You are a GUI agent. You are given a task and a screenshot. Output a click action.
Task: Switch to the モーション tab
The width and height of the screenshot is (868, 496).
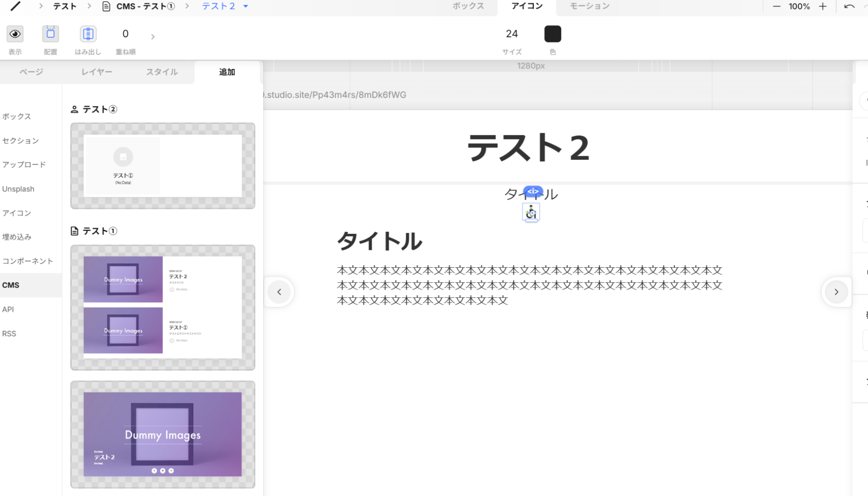(x=590, y=6)
